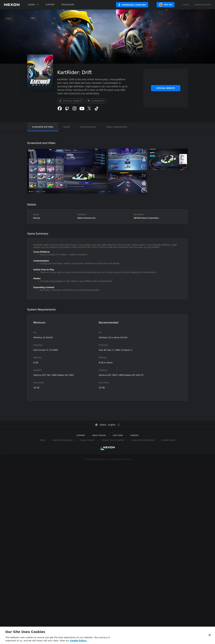Viewport: 215px width, 644px height.
Task: Open the large kart selection screenshot
Action: click(67, 171)
